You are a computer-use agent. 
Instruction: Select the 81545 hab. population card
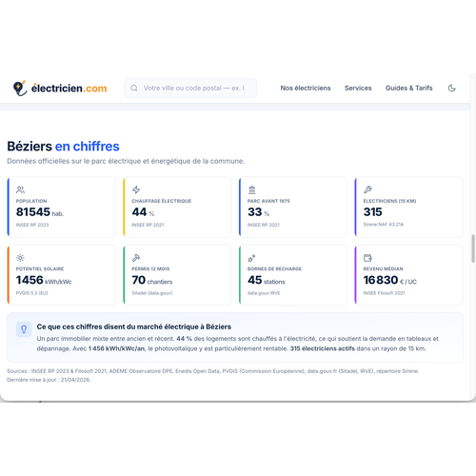click(x=62, y=207)
